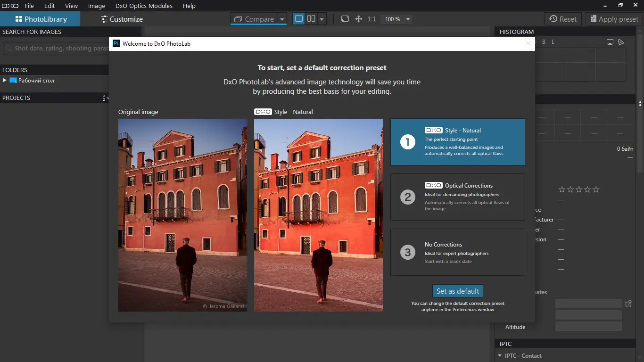Click the Projects a-z sort icon
Viewport: 644px width, 362px height.
point(104,98)
